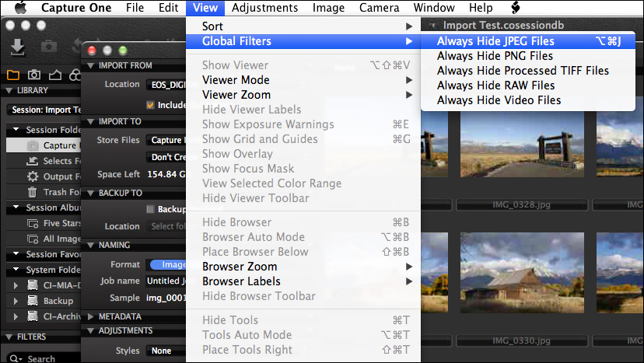Choose Always Hide RAW Files

pyautogui.click(x=528, y=86)
